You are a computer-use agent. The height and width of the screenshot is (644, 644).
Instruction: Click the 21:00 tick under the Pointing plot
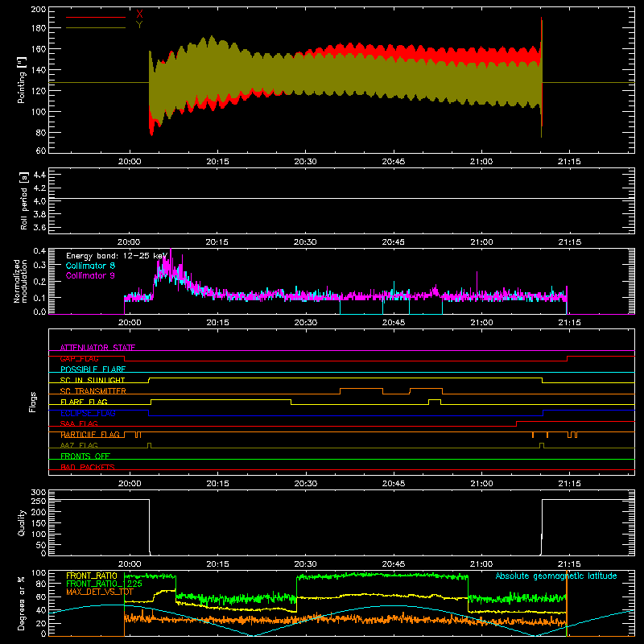click(481, 162)
